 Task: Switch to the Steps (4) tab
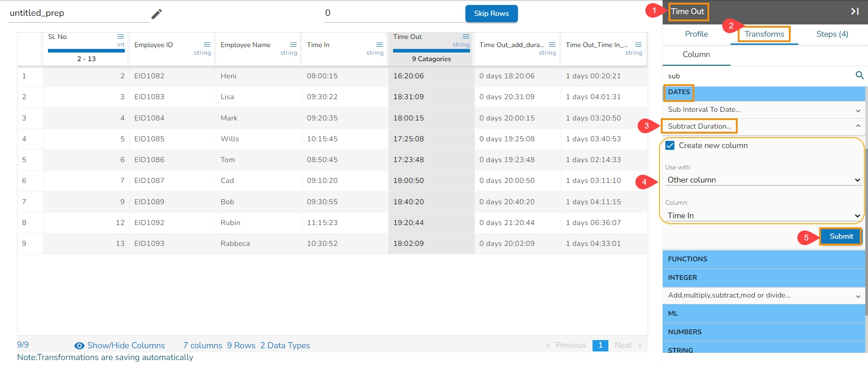(832, 34)
